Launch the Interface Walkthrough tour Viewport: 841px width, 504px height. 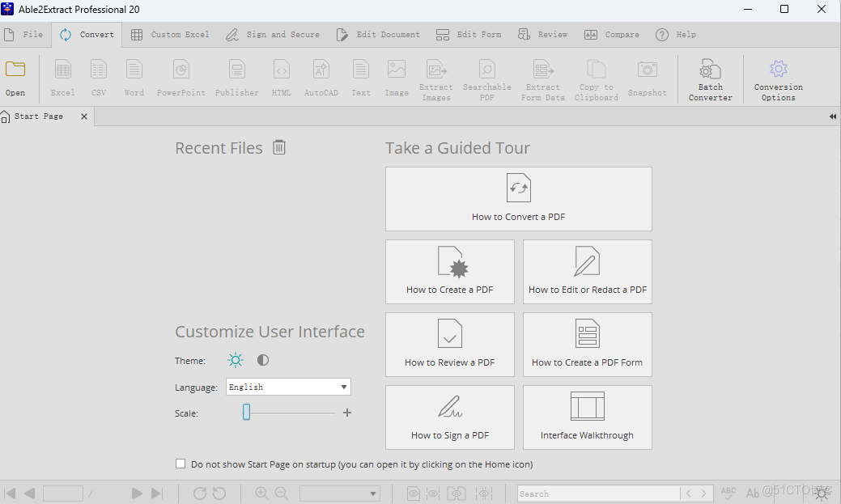pyautogui.click(x=587, y=417)
